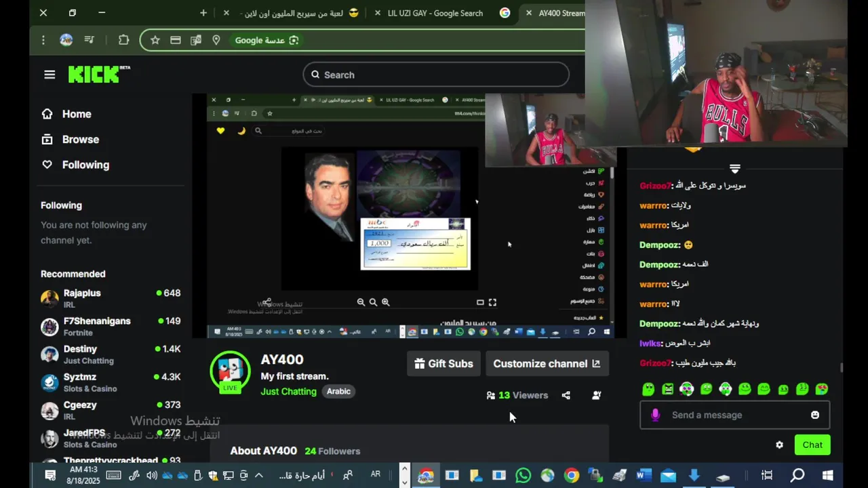The height and width of the screenshot is (488, 868).
Task: Open Task View on the taskbar
Action: [767, 475]
